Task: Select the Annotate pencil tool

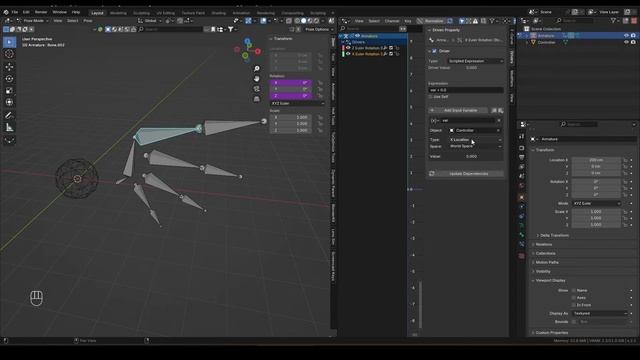Action: (9, 116)
